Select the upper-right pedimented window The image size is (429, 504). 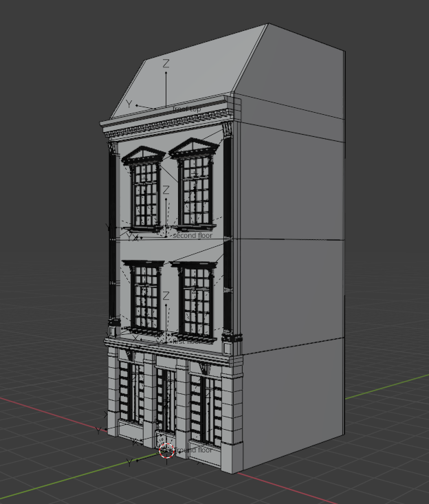[x=195, y=184]
